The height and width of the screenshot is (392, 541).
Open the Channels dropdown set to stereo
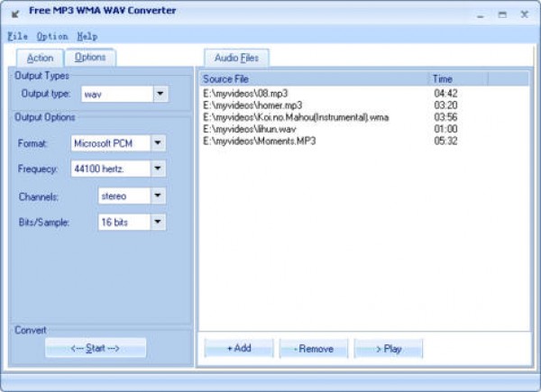click(158, 196)
